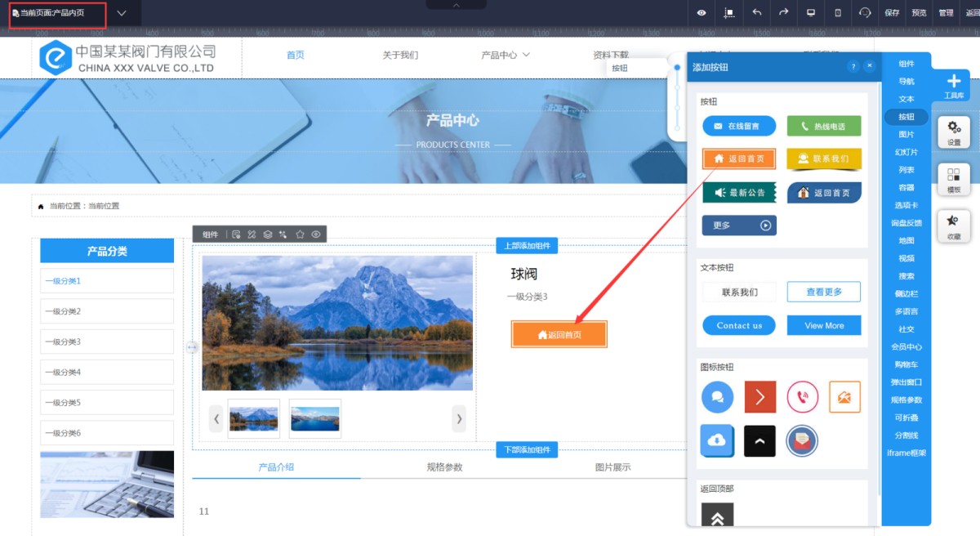Pick the plain 联系我们 text button
The image size is (980, 536).
click(739, 292)
